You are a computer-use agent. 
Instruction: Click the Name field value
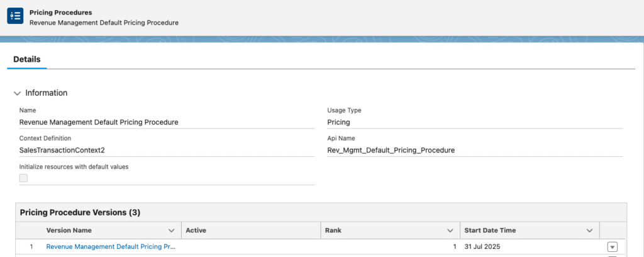pos(99,122)
